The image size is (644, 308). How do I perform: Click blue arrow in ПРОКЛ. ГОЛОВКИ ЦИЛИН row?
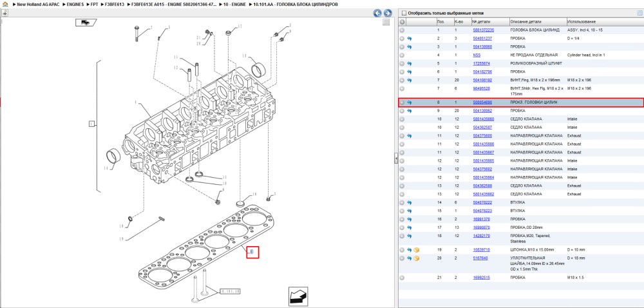410,102
